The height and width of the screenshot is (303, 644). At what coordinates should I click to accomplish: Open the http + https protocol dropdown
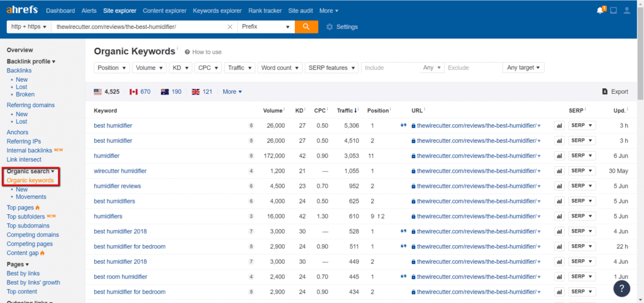click(29, 26)
